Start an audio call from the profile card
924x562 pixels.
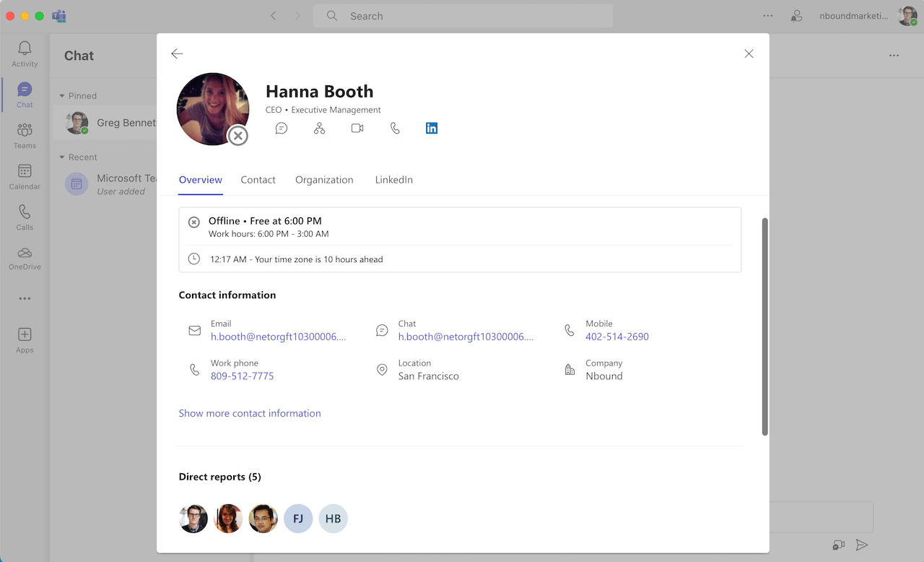[394, 128]
